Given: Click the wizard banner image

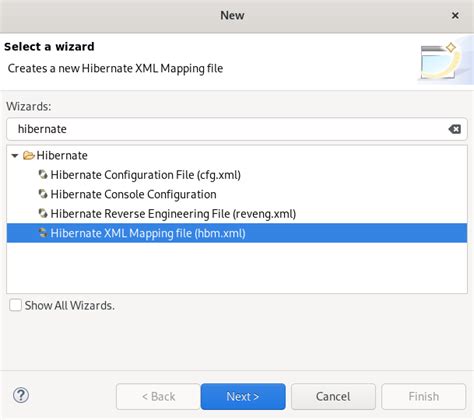Looking at the screenshot, I should [445, 61].
